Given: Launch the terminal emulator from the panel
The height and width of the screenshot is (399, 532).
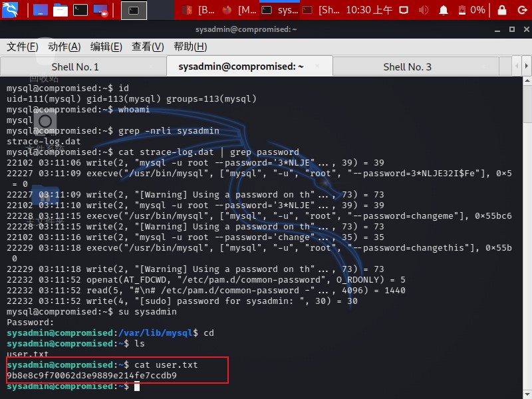Looking at the screenshot, I should [x=80, y=10].
